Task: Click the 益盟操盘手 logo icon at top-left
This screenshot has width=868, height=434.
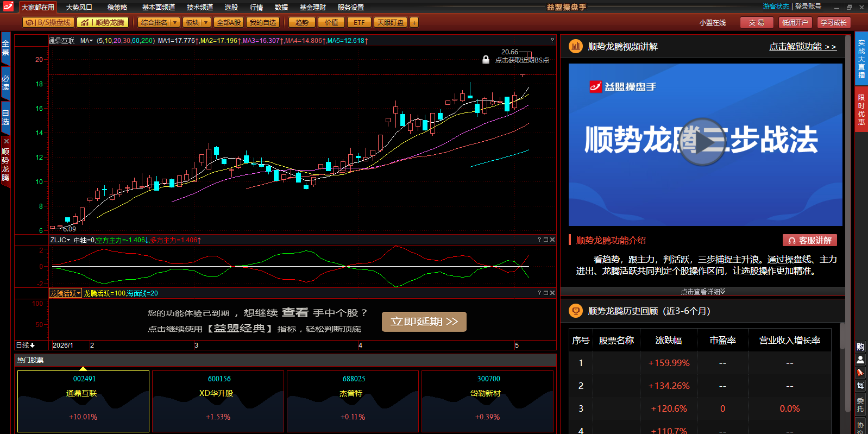Action: [8, 7]
